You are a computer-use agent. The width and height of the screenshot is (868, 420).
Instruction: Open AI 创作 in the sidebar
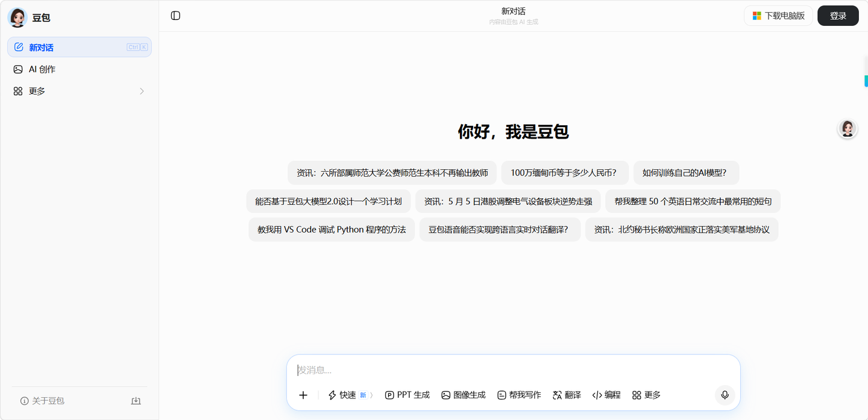pos(80,69)
